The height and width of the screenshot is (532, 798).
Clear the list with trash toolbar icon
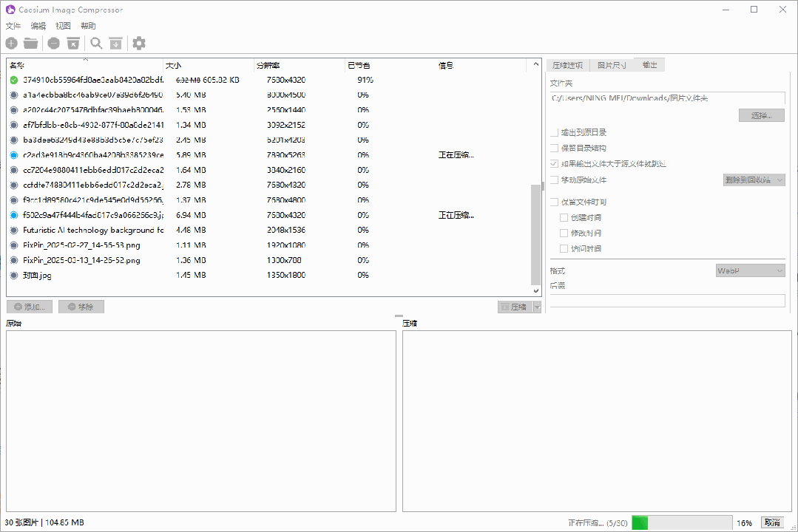[73, 44]
